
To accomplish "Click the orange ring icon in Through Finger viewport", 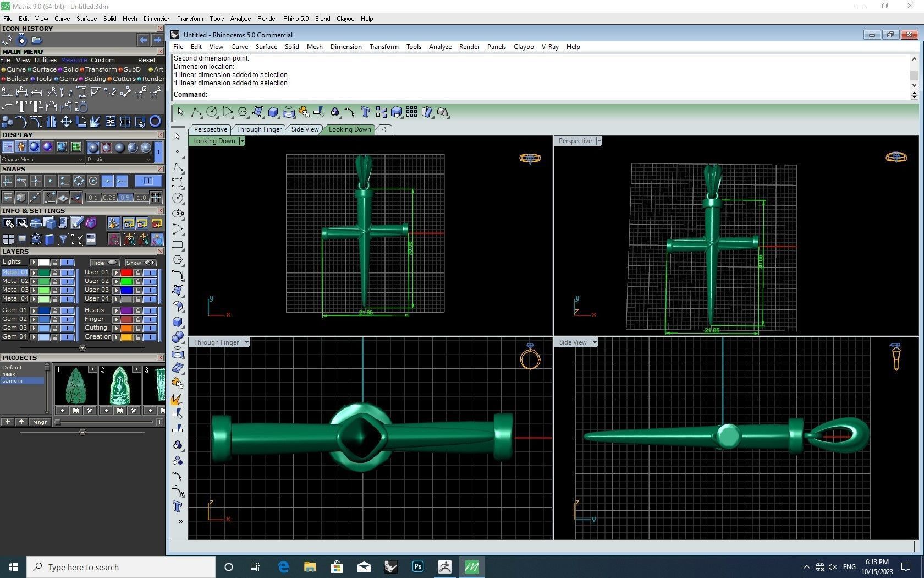I will click(530, 357).
